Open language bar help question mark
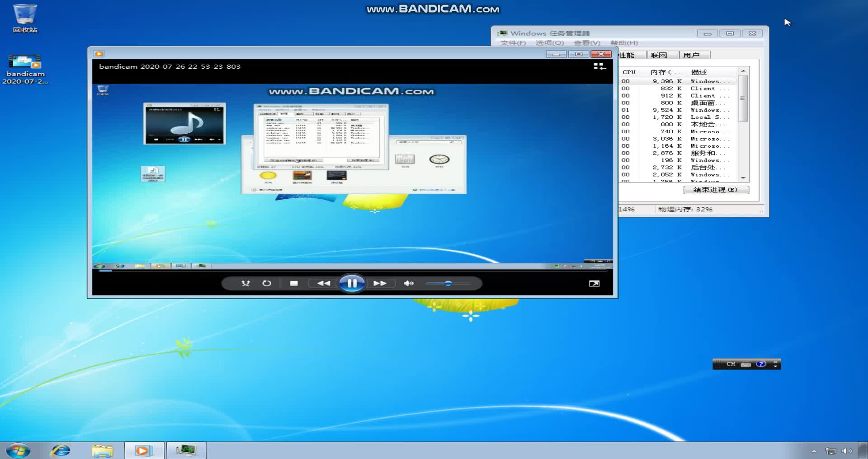The width and height of the screenshot is (868, 459). 761,364
